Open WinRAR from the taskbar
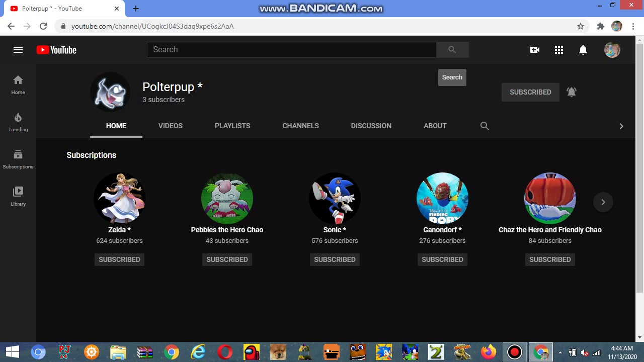644x362 pixels. [x=144, y=352]
